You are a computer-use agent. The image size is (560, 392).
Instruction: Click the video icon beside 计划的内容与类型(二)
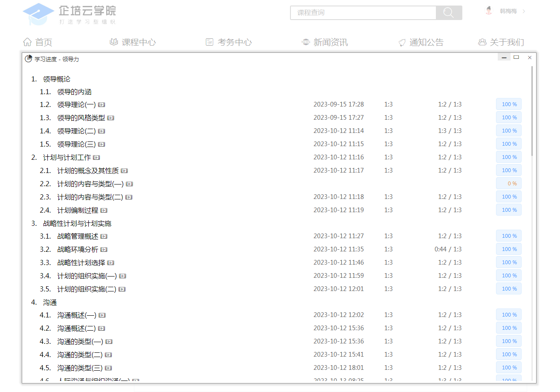(129, 197)
